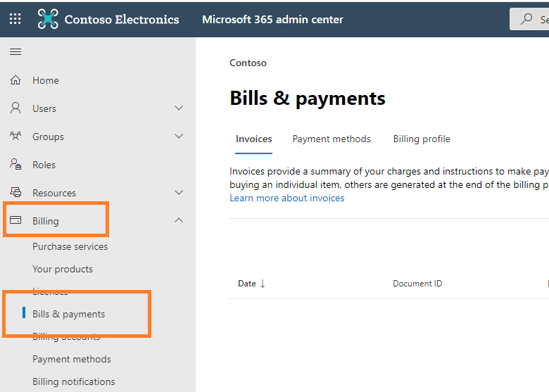
Task: Follow Learn more about invoices link
Action: (x=287, y=198)
